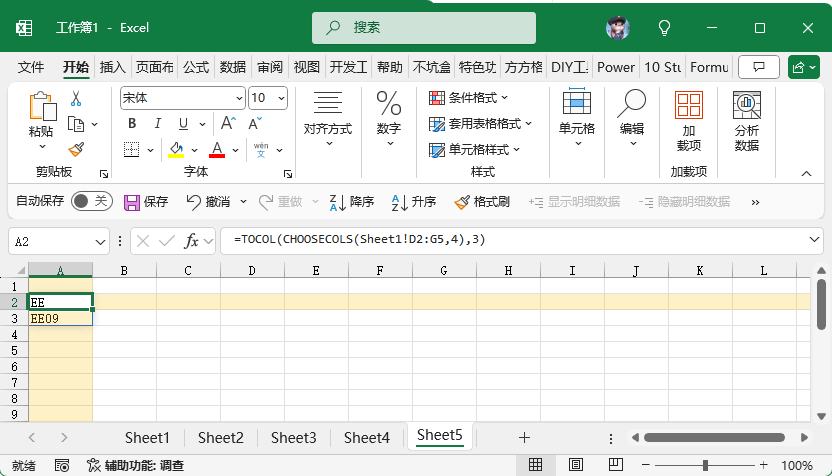The width and height of the screenshot is (832, 476).
Task: Toggle Bold formatting
Action: [132, 124]
